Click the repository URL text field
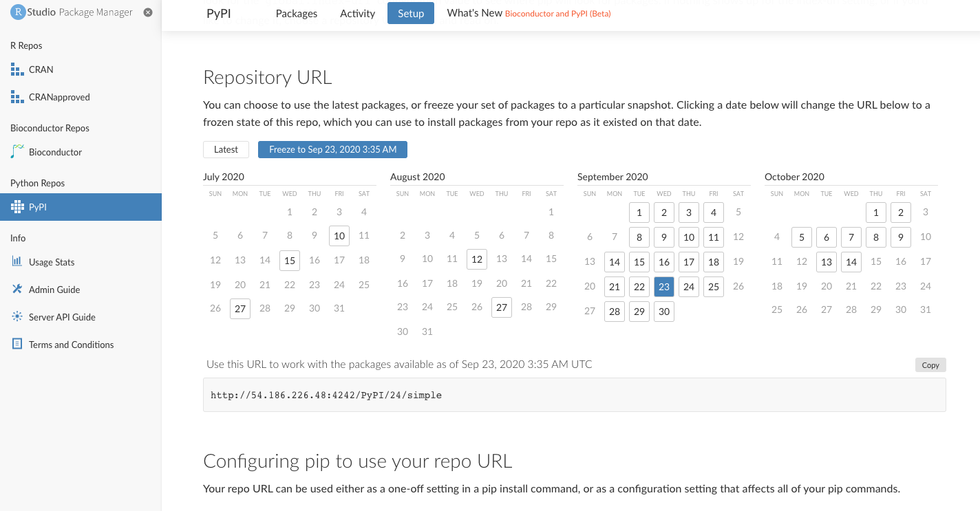The image size is (980, 511). click(x=574, y=395)
